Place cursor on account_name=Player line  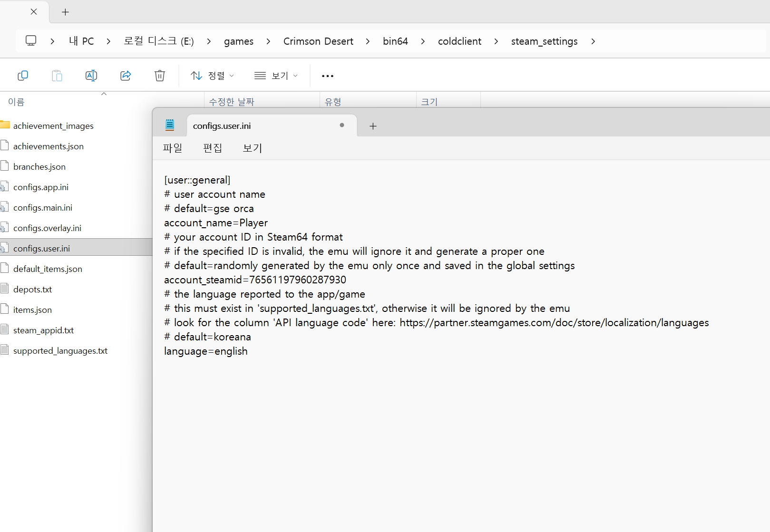coord(216,223)
